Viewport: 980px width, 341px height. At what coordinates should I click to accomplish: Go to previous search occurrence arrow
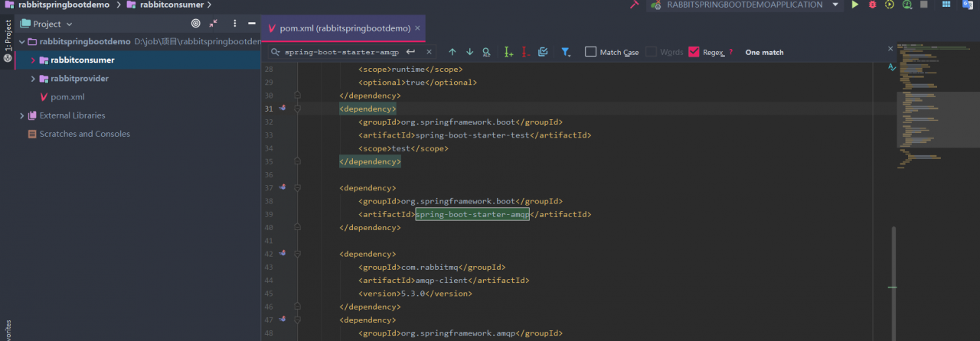click(452, 52)
